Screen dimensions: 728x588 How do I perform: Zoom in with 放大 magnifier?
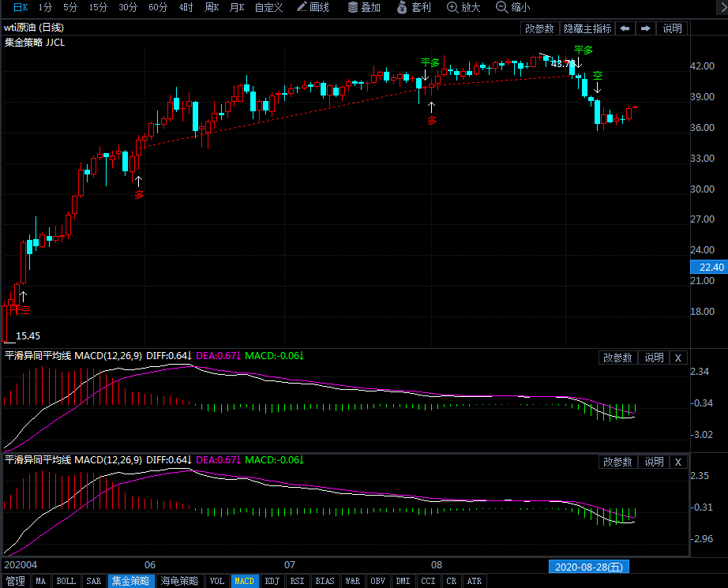(463, 7)
